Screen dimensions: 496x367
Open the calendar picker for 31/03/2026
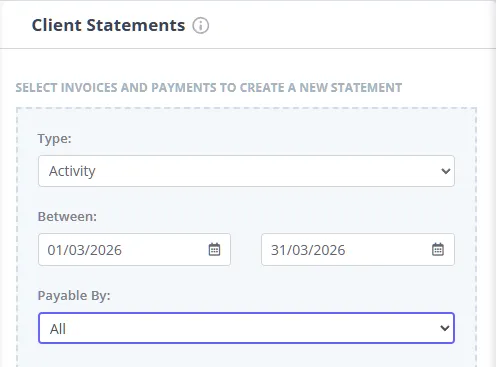click(x=438, y=249)
